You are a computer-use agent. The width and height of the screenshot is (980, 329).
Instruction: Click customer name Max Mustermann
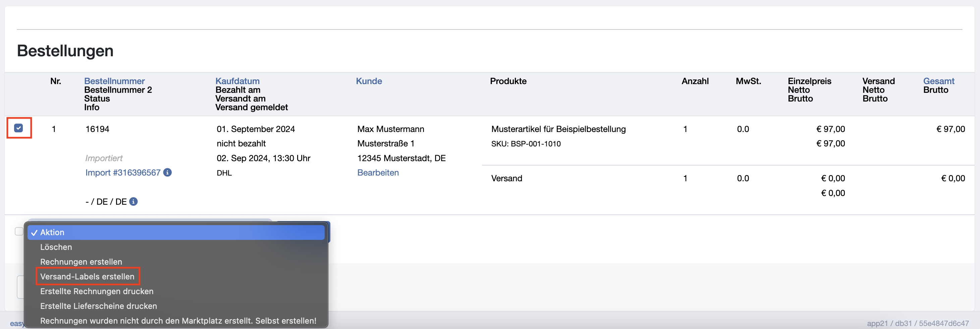coord(391,129)
